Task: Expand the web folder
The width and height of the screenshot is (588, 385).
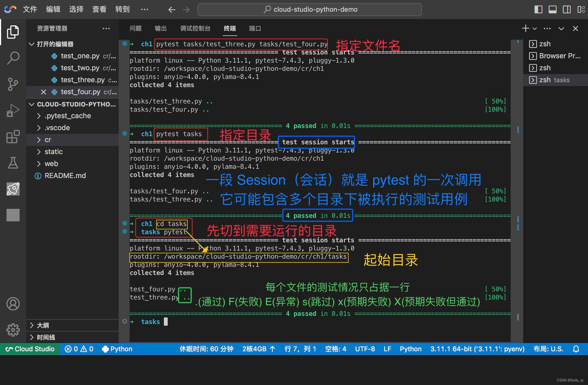Action: pos(72,164)
